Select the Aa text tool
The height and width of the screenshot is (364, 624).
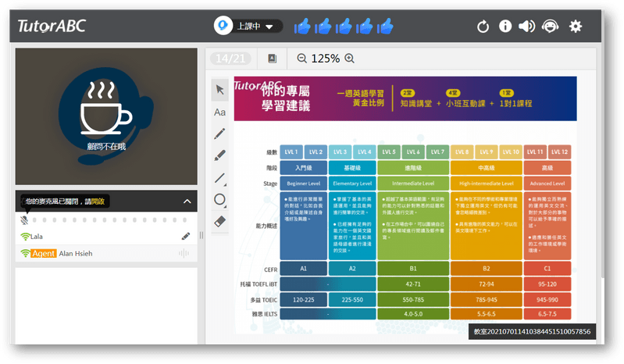tap(220, 112)
